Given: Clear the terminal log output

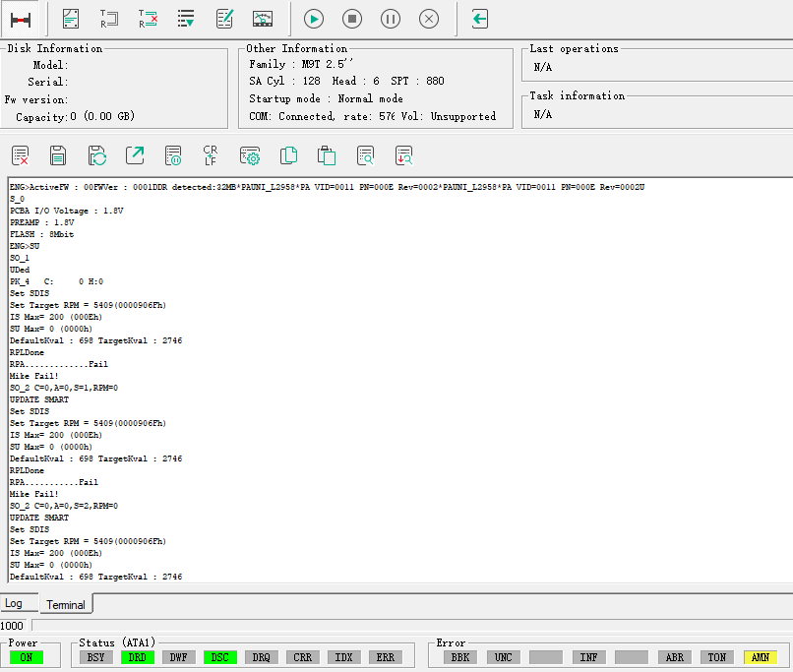Looking at the screenshot, I should point(21,155).
